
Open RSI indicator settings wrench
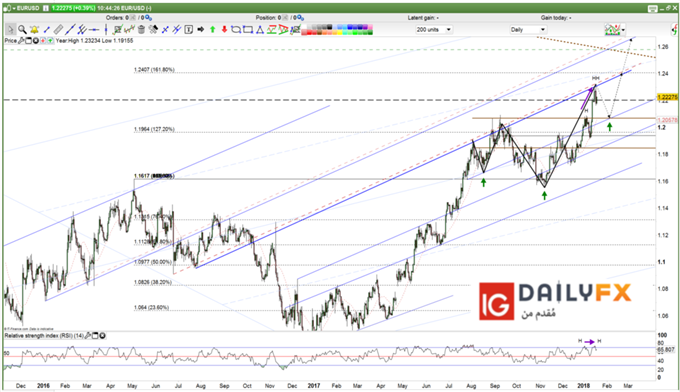click(x=88, y=336)
